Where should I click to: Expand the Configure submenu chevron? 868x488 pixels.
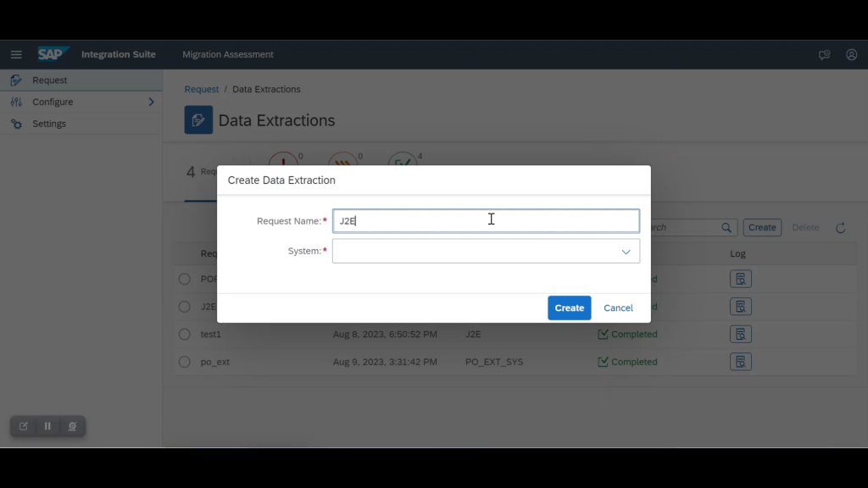pos(151,102)
